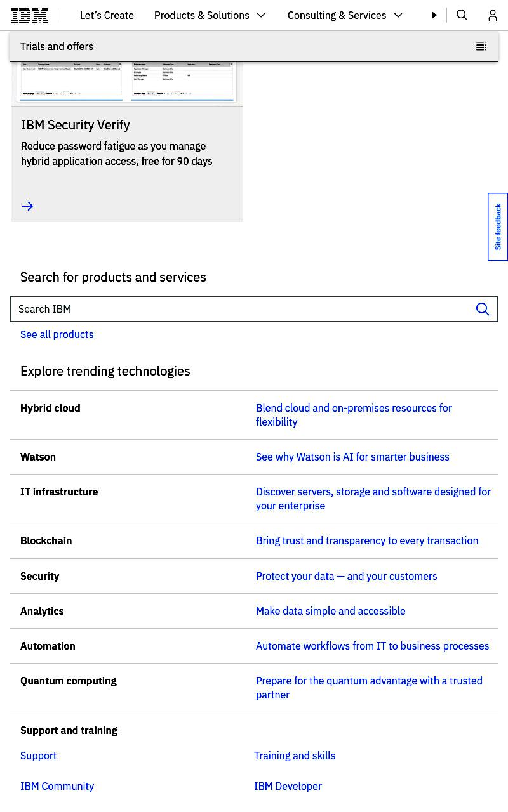Open Prepare for the quantum advantage link
The width and height of the screenshot is (508, 812).
coord(369,688)
